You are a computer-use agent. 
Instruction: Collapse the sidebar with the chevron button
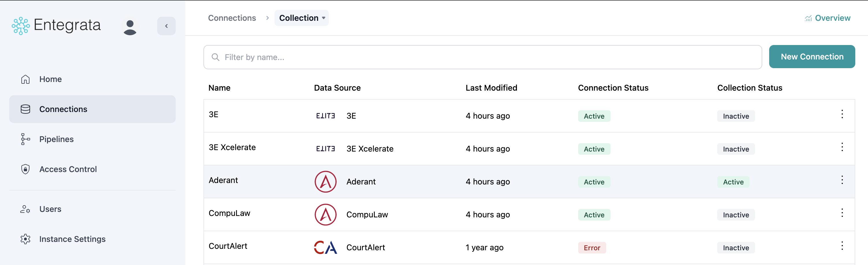point(166,26)
